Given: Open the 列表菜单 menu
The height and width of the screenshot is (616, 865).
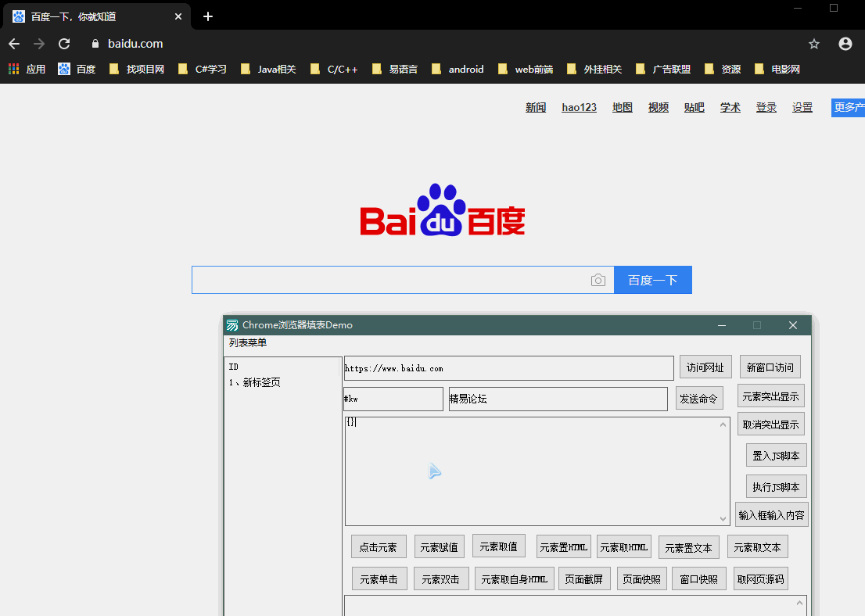Looking at the screenshot, I should 248,342.
